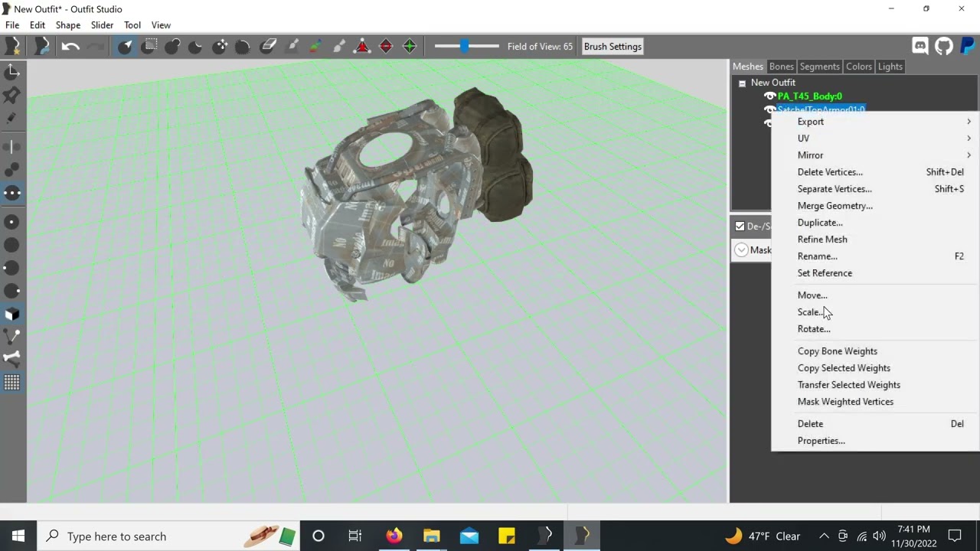Open the GitHub link icon

[944, 47]
